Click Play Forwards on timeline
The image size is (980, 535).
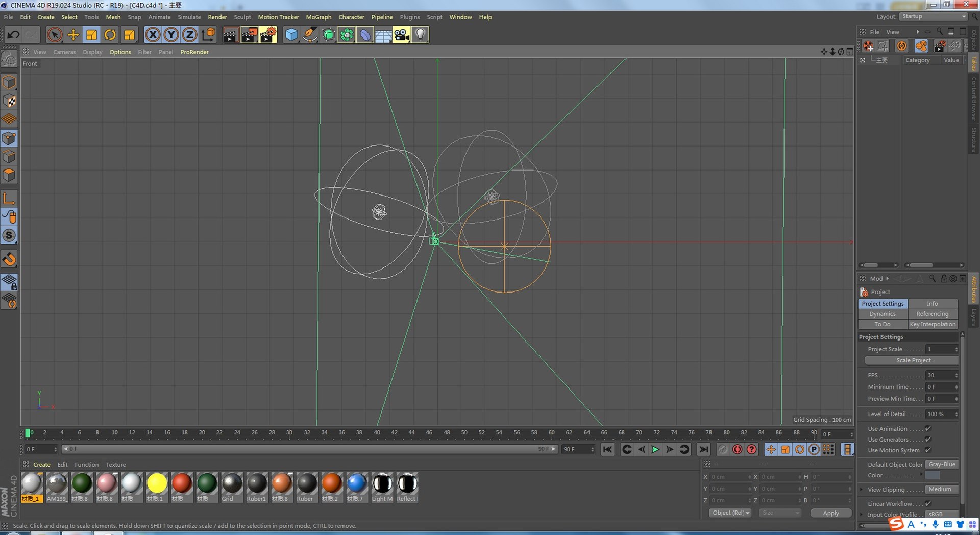coord(655,449)
